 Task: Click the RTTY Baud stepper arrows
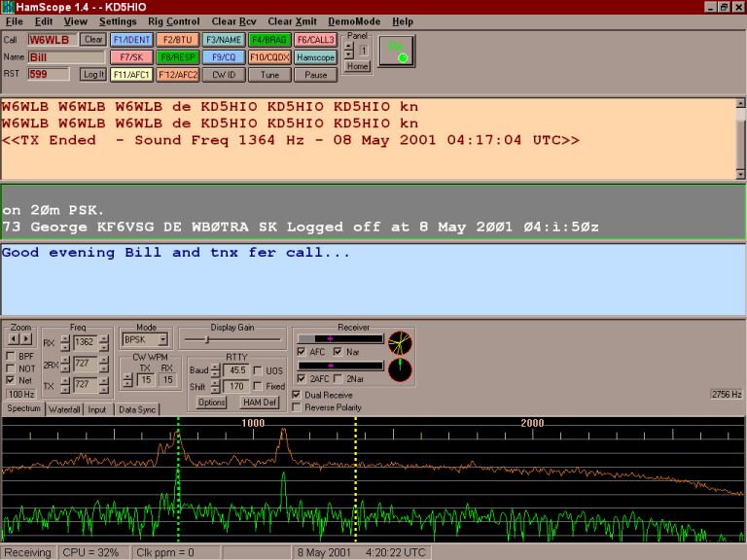pos(215,370)
